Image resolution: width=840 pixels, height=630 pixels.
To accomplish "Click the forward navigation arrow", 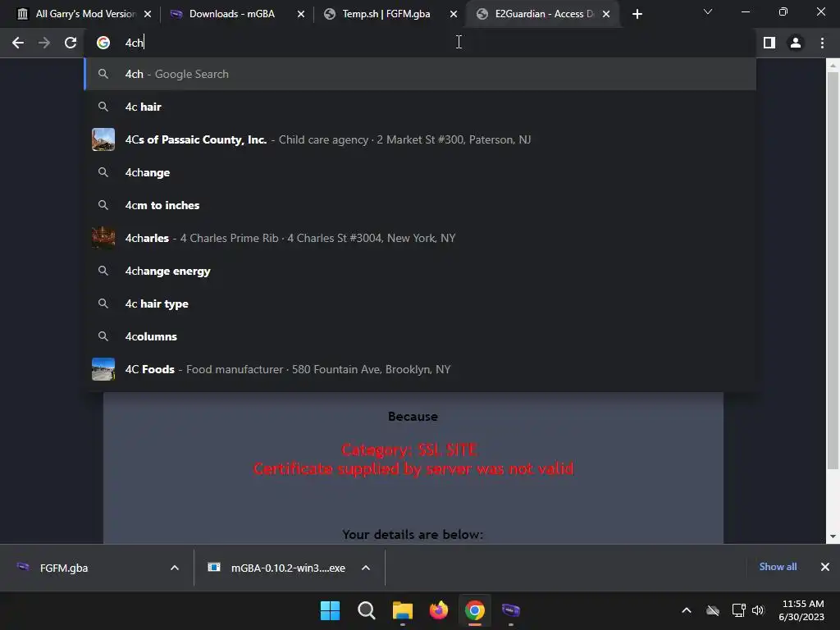I will click(x=44, y=43).
